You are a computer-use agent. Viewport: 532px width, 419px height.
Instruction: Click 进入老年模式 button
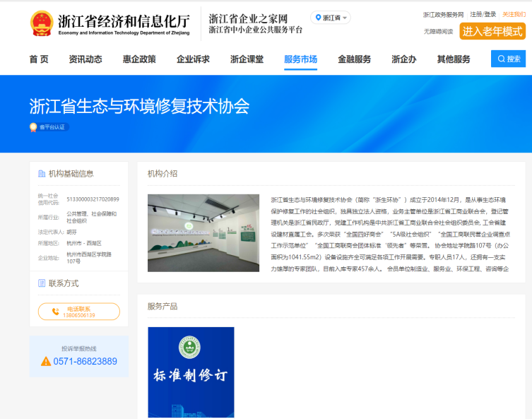pos(492,31)
